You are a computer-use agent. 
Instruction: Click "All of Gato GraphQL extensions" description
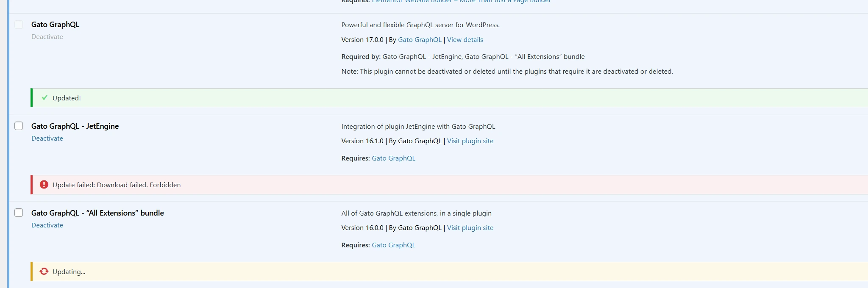(416, 213)
